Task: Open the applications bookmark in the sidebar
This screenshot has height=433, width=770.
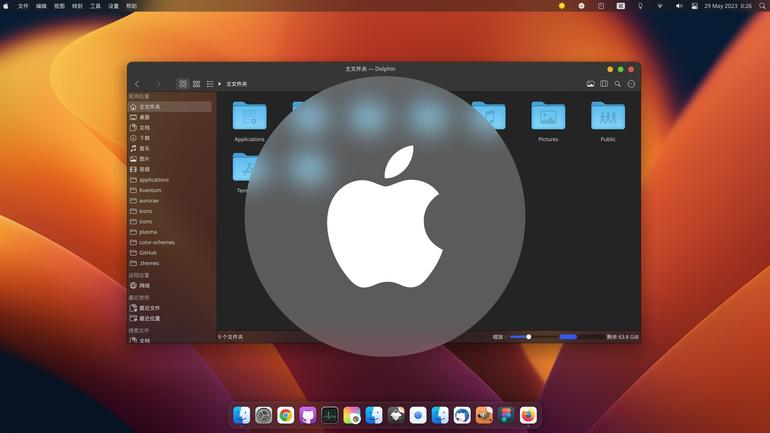Action: [170, 180]
